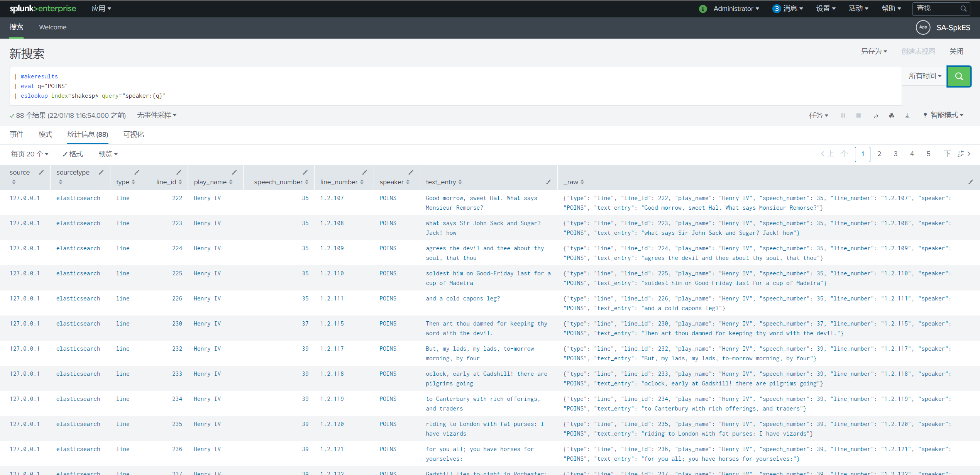980x475 pixels.
Task: Click the share job arrow icon
Action: pos(876,116)
